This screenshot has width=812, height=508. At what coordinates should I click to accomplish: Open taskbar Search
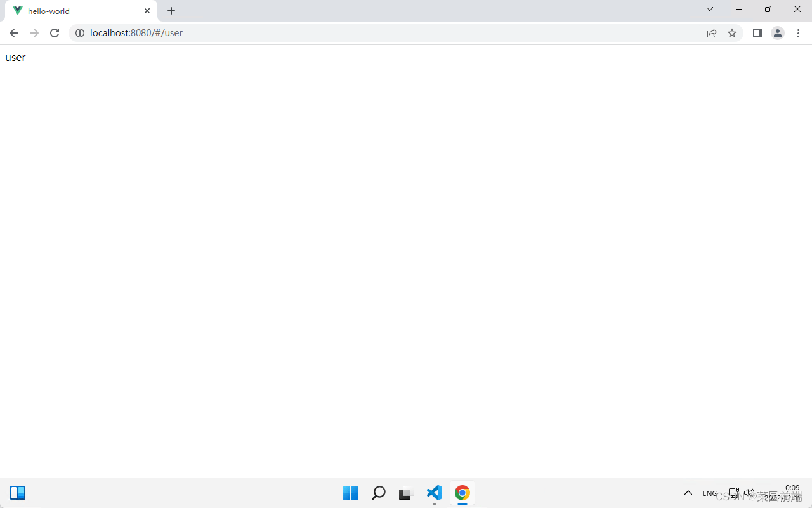(x=378, y=493)
